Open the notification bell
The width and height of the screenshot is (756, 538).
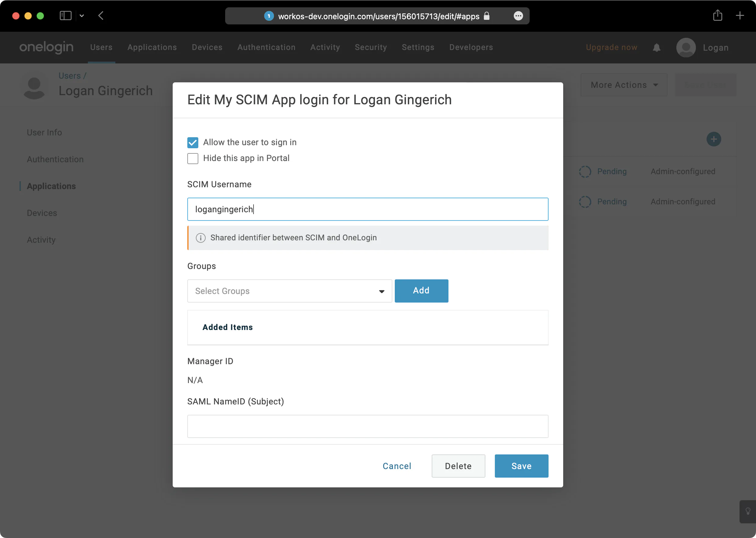656,48
